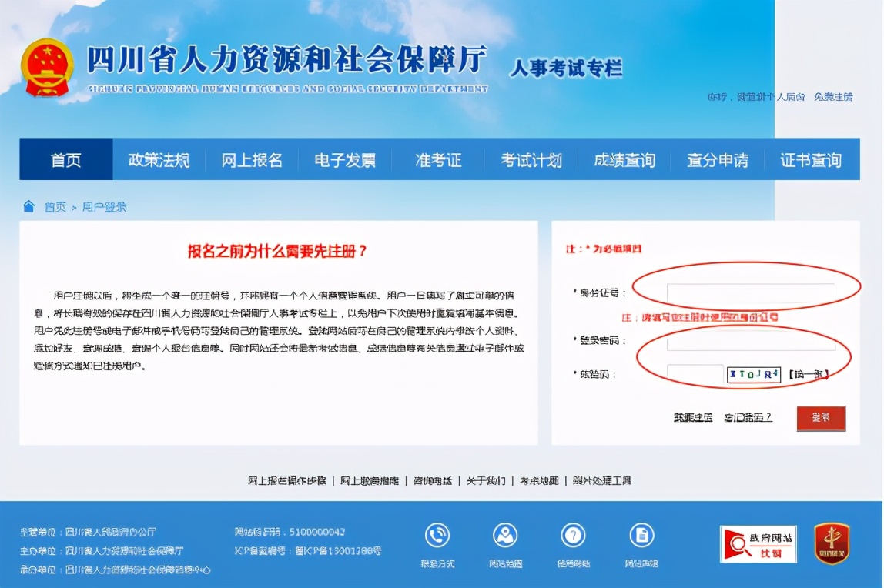Open the 网上缴费指南 footer link
Image resolution: width=884 pixels, height=588 pixels.
tap(370, 480)
